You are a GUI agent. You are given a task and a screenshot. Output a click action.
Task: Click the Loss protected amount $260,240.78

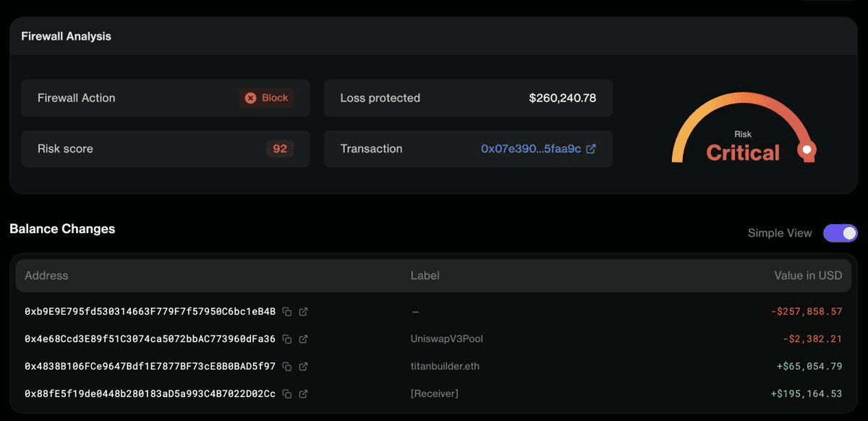click(562, 98)
